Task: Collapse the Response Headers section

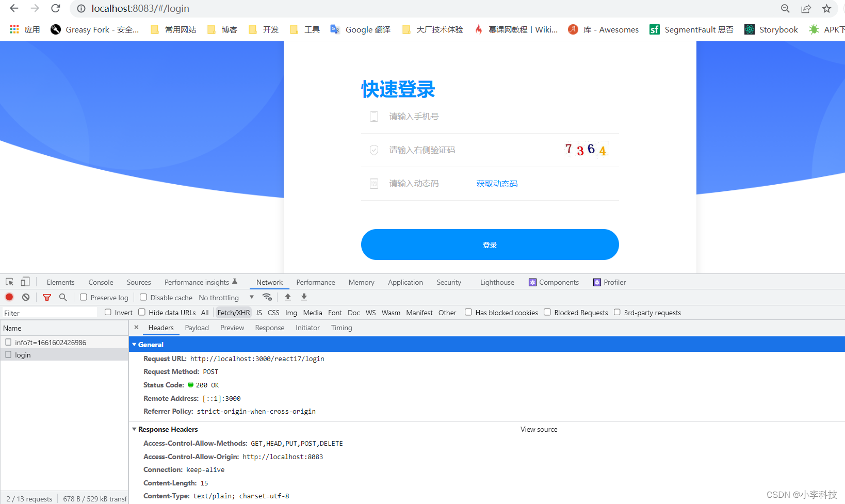Action: 135,429
